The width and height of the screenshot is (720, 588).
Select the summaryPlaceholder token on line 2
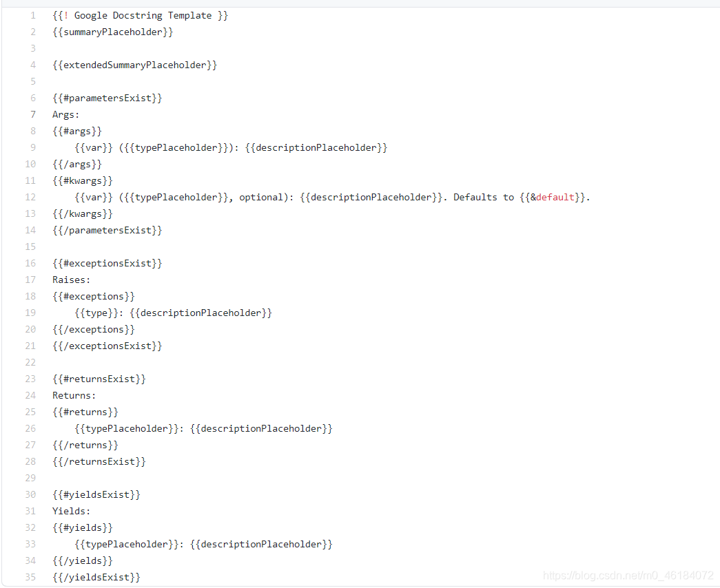pos(112,32)
